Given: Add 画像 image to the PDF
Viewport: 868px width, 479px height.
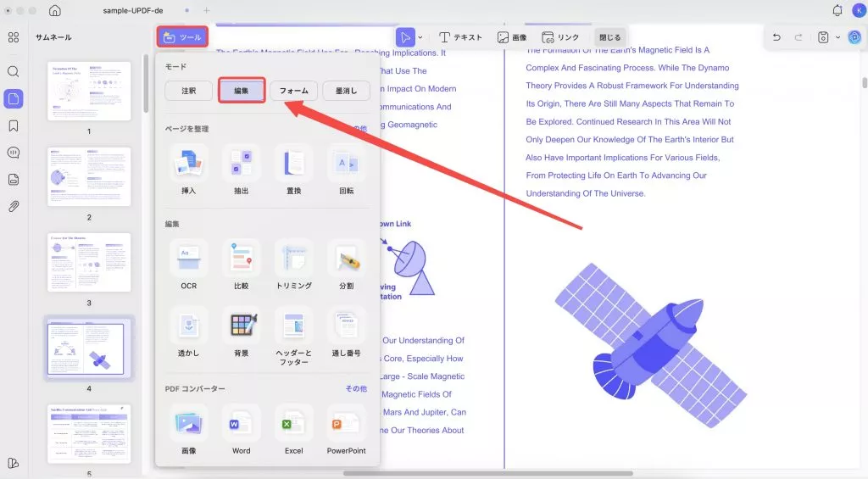Looking at the screenshot, I should coord(512,37).
